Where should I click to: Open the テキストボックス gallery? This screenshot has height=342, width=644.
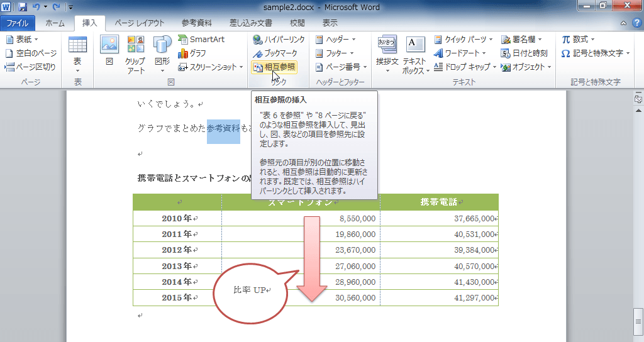[415, 54]
